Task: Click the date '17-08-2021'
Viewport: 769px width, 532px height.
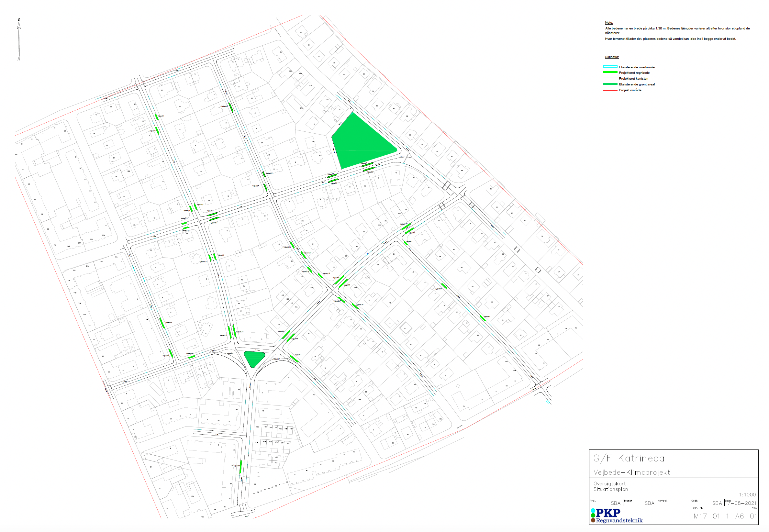Action: click(x=741, y=503)
